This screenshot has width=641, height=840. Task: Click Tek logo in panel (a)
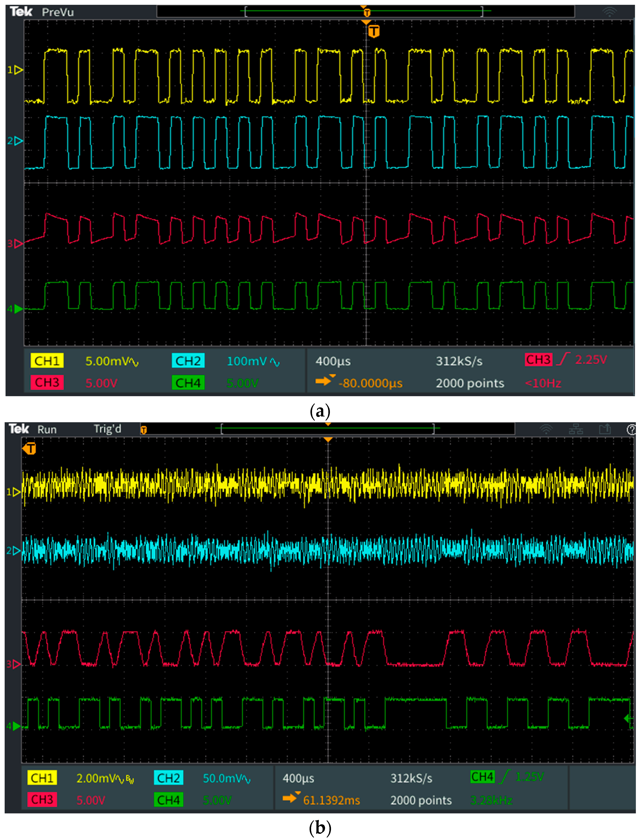point(21,11)
